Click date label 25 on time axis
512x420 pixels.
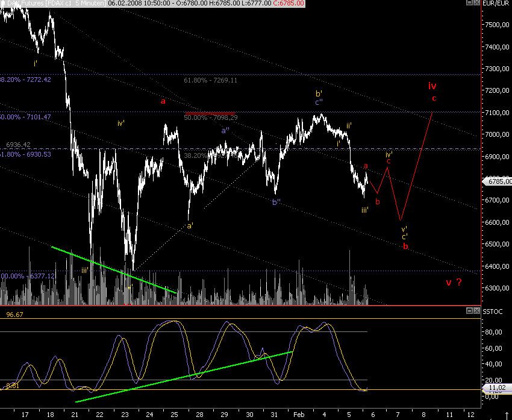[174, 415]
